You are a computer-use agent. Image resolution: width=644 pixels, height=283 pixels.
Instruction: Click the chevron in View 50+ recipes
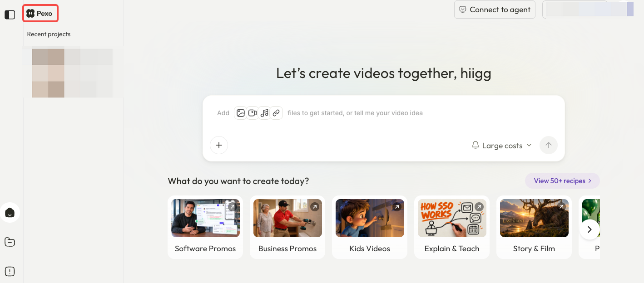(x=590, y=181)
